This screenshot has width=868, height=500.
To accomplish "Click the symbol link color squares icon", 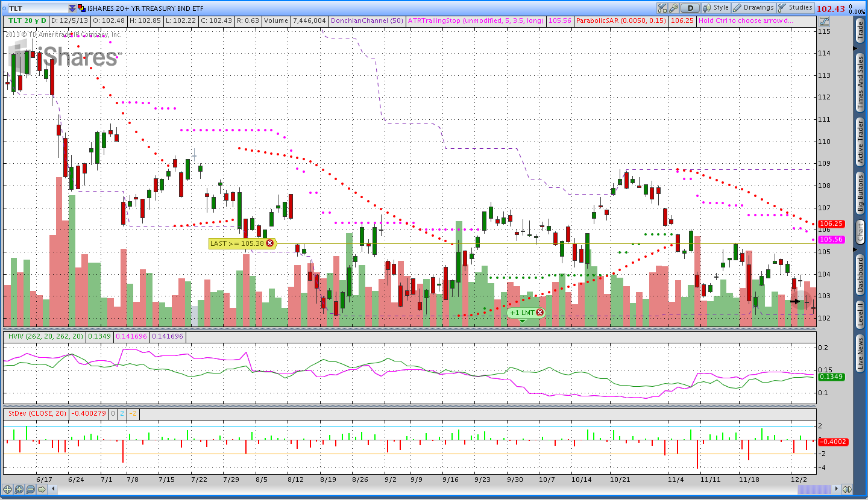I will point(81,8).
